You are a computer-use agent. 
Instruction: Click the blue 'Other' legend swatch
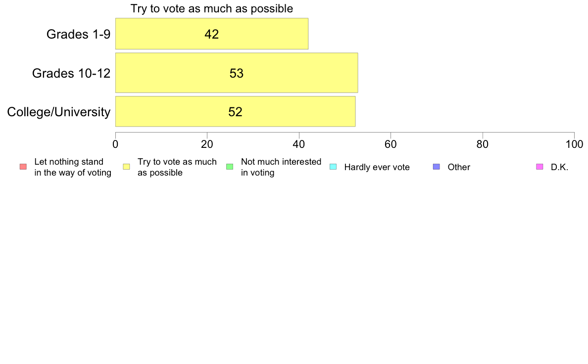(437, 167)
